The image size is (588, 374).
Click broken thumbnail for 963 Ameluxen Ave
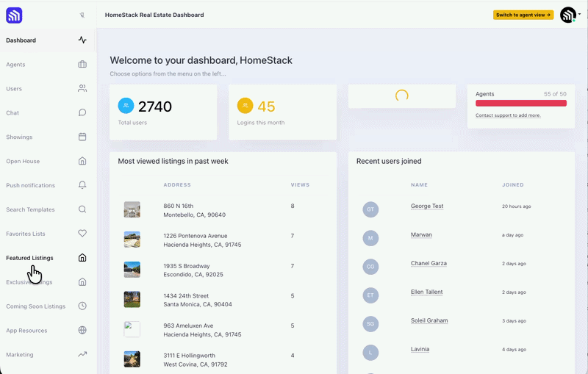(x=132, y=329)
